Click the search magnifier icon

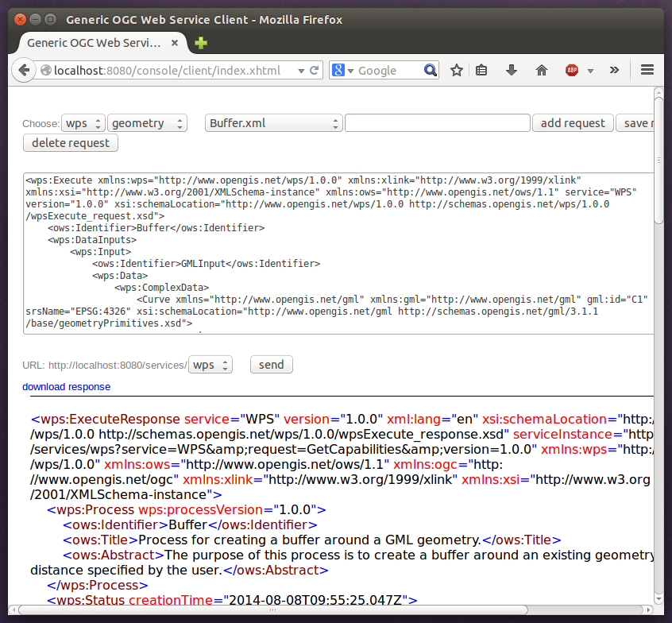430,70
